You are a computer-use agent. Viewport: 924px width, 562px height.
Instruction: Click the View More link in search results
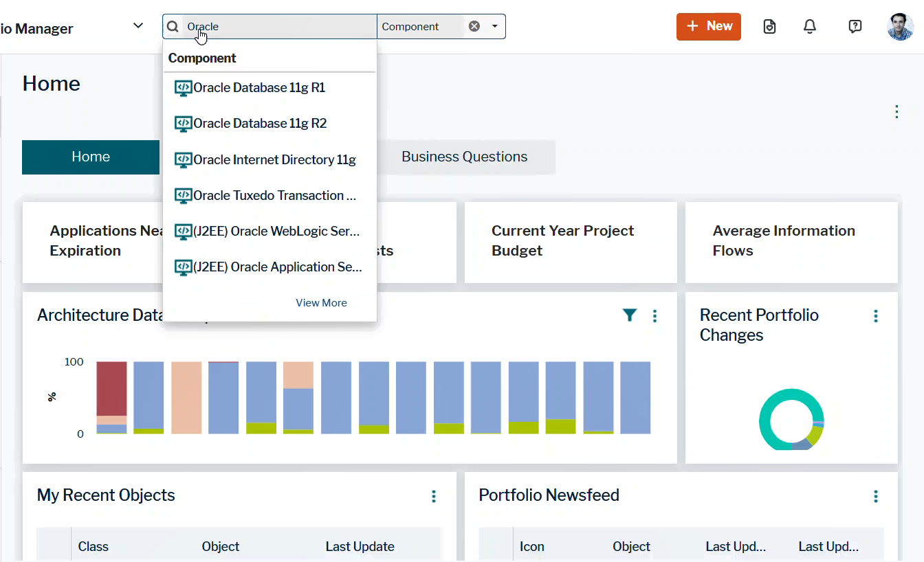tap(321, 302)
